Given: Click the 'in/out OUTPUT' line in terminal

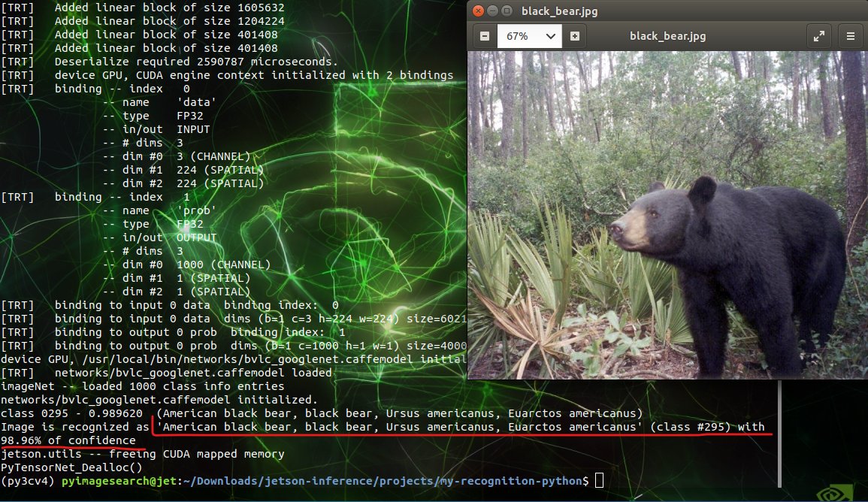Looking at the screenshot, I should pyautogui.click(x=160, y=237).
